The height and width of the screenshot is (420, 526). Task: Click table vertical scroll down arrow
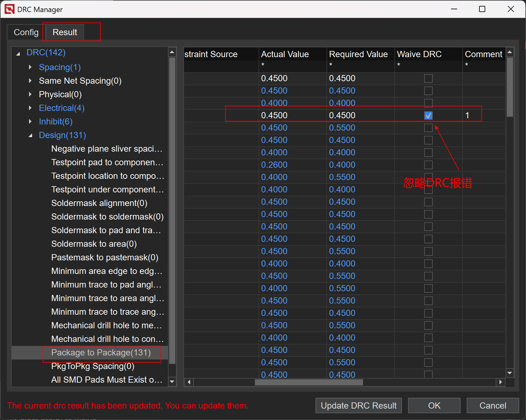(510, 373)
